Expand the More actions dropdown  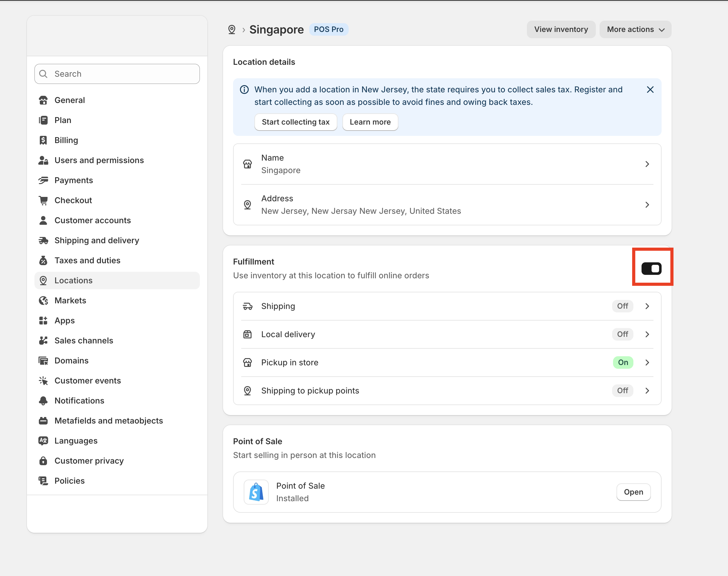tap(635, 30)
